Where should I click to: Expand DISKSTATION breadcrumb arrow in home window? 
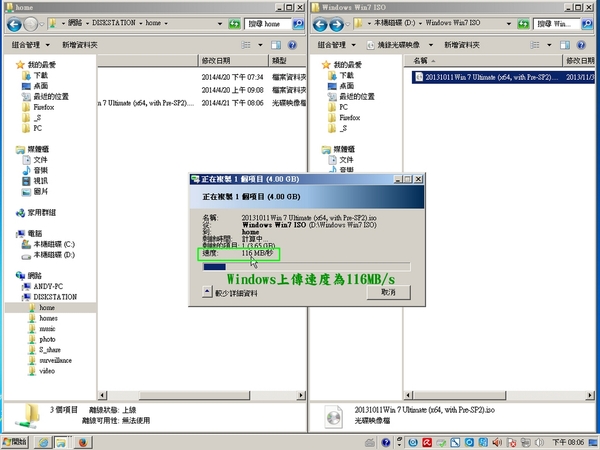tap(141, 23)
